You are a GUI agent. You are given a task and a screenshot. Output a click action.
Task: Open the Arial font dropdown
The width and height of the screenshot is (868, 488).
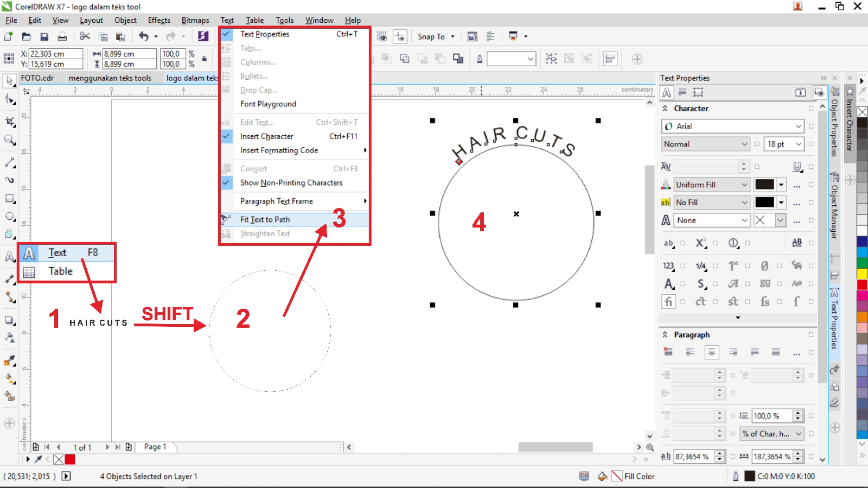(799, 126)
